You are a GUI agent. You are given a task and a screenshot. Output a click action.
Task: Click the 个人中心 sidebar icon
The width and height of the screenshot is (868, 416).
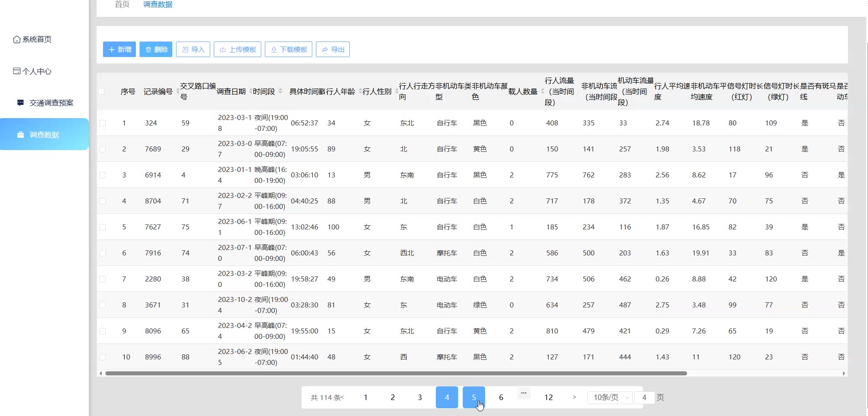17,71
